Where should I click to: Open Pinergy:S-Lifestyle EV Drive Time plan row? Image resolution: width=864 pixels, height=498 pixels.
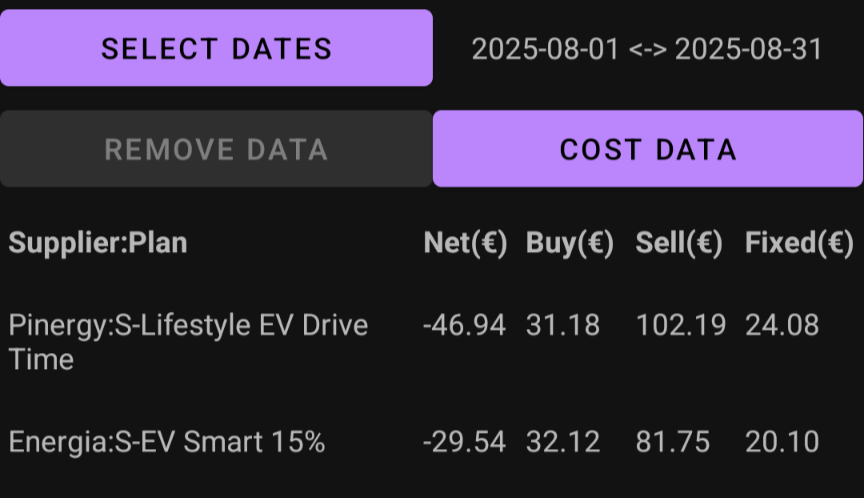coord(432,342)
